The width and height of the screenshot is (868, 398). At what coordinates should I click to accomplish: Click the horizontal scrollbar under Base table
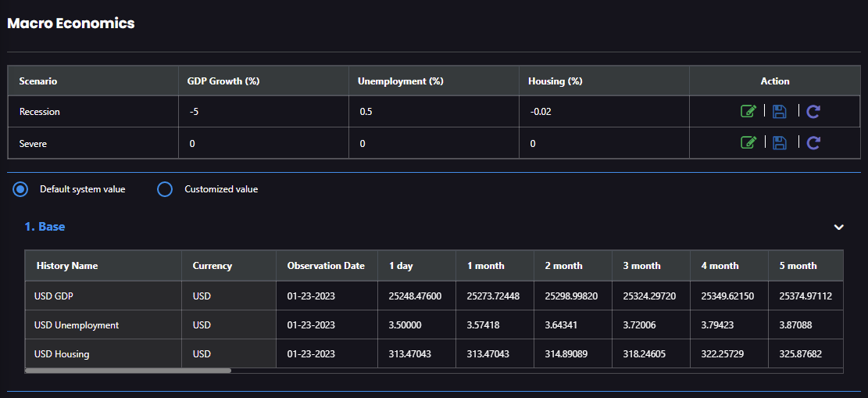click(128, 371)
